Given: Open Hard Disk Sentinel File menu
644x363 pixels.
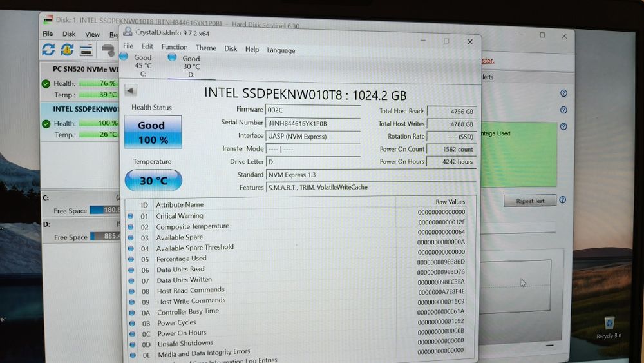Looking at the screenshot, I should (48, 34).
